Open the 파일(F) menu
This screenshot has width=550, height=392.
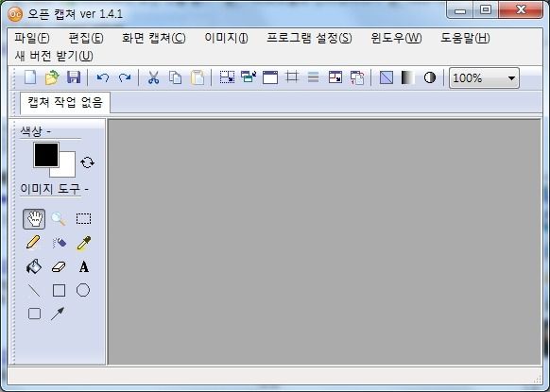32,38
